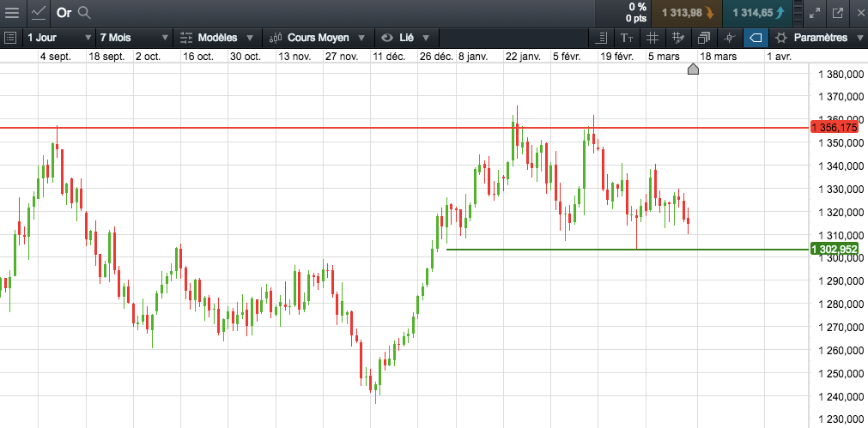The image size is (868, 428).
Task: Click the 1 380,000 price axis label
Action: click(841, 74)
